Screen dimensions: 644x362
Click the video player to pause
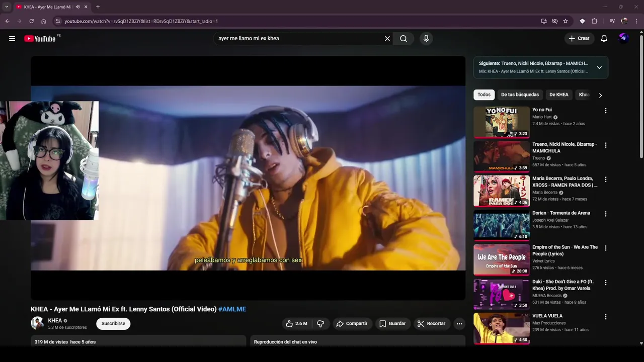coord(248,178)
